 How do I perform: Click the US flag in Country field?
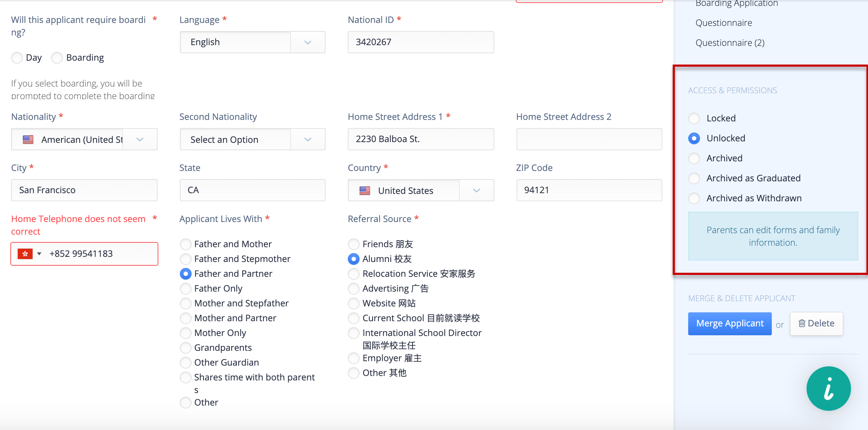pyautogui.click(x=365, y=191)
